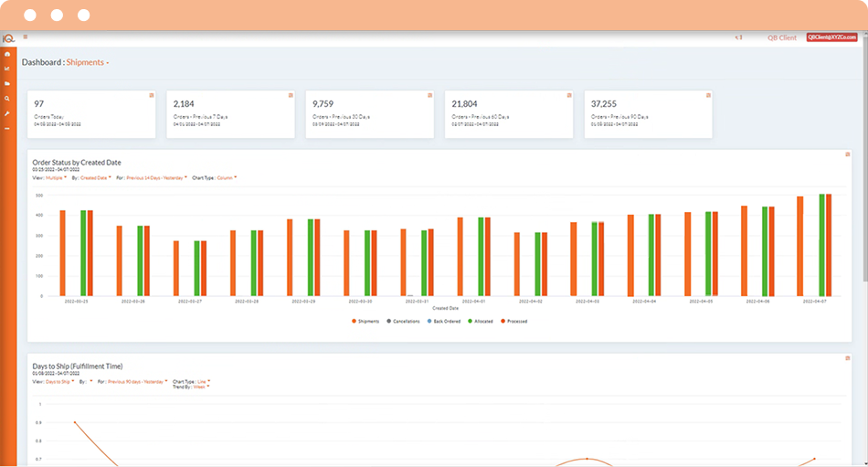Toggle the Allocated legend series
The width and height of the screenshot is (868, 467).
(x=481, y=321)
